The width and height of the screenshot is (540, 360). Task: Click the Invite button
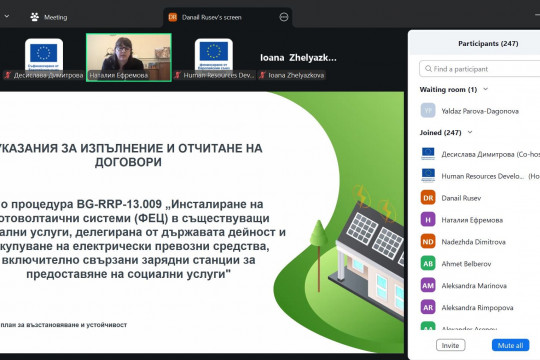click(x=450, y=345)
